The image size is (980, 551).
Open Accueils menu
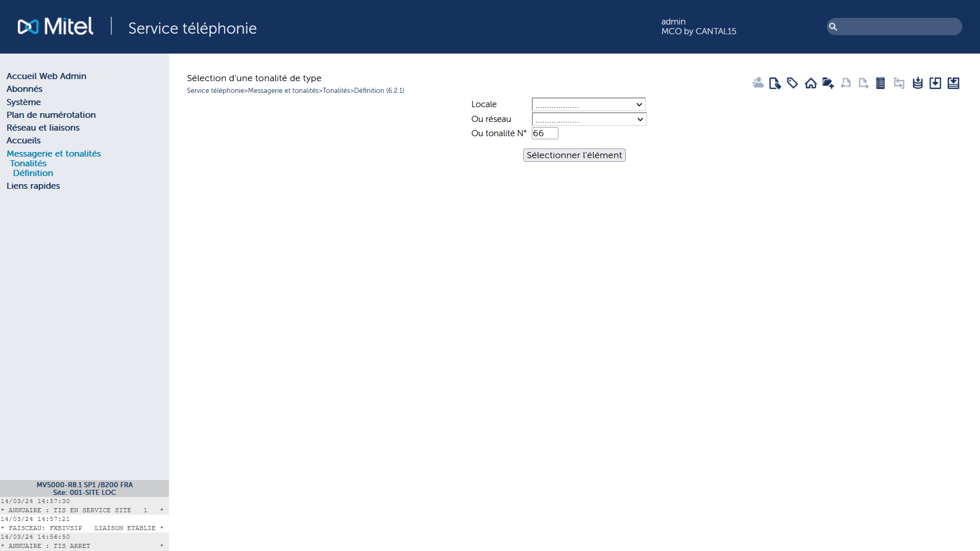pyautogui.click(x=23, y=140)
